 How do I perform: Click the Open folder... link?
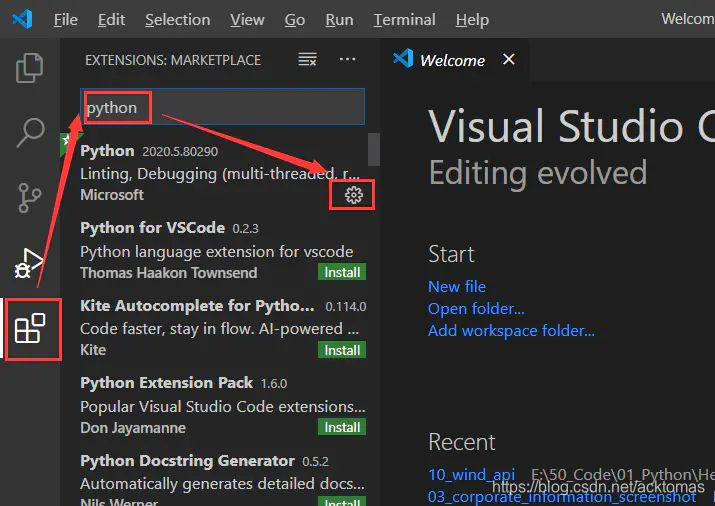pos(476,309)
